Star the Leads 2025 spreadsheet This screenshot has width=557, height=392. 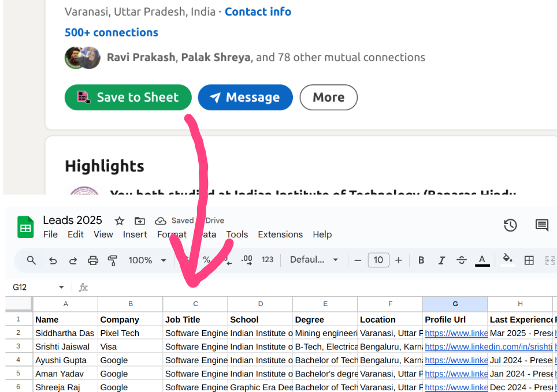pos(119,221)
